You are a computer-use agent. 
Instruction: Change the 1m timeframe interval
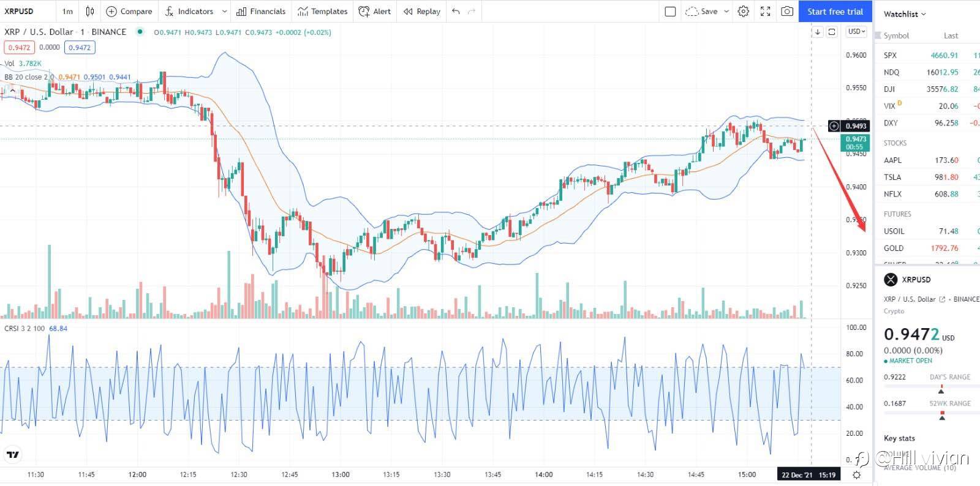(67, 11)
